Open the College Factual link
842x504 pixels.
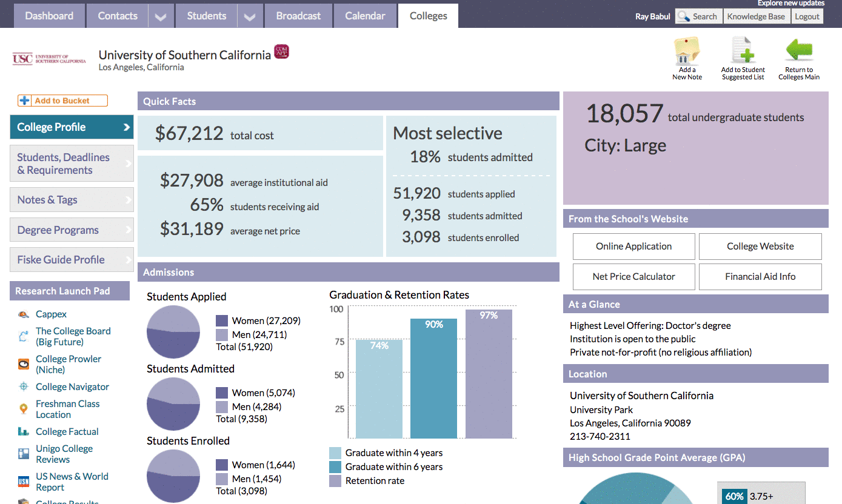click(67, 431)
